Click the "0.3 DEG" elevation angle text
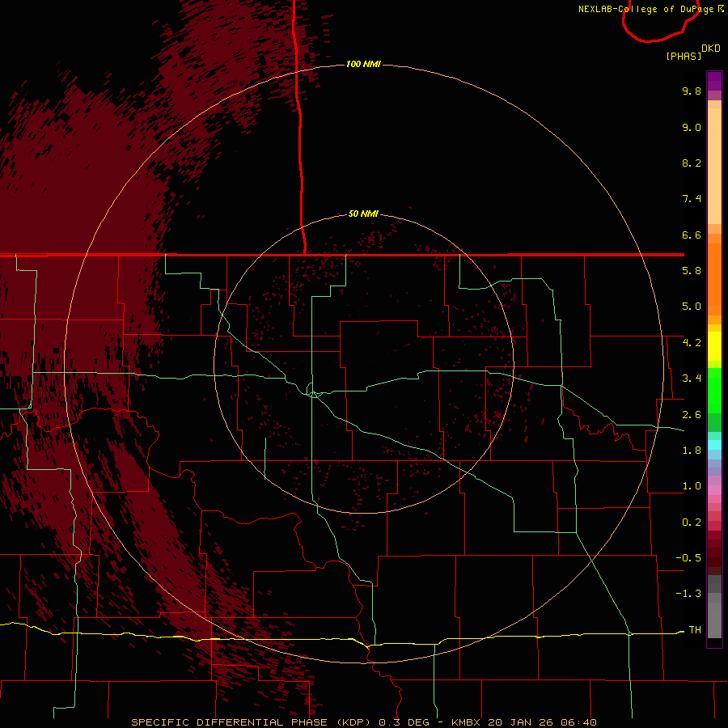The height and width of the screenshot is (728, 728). click(404, 722)
